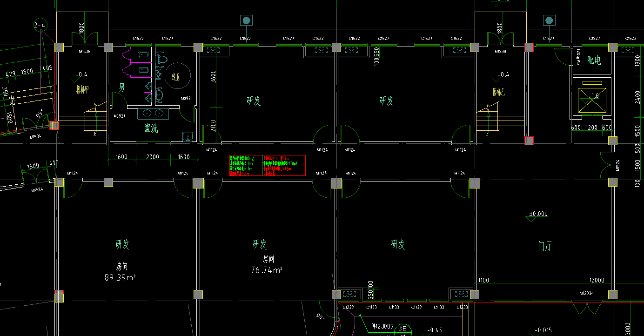
Task: Select the M1538 tag above 楼梯乙
Action: click(500, 51)
